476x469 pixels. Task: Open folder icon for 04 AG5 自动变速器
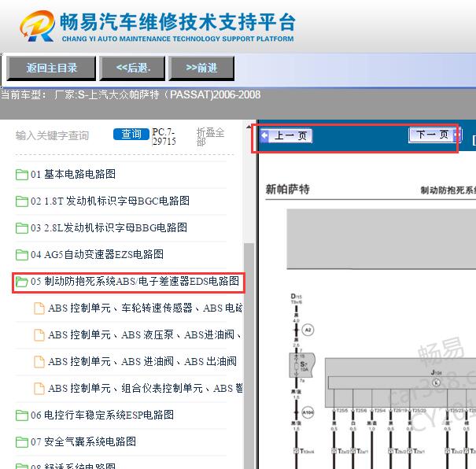click(22, 255)
